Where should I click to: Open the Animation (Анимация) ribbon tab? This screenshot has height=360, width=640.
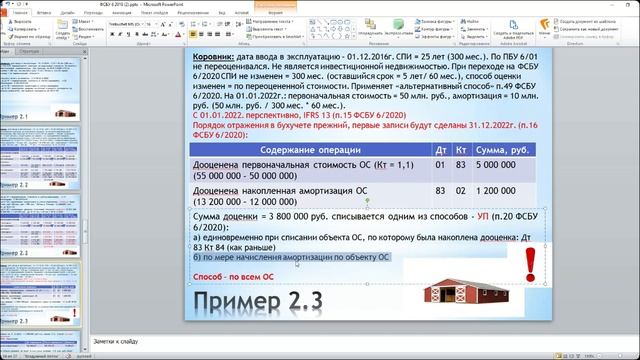click(x=122, y=13)
